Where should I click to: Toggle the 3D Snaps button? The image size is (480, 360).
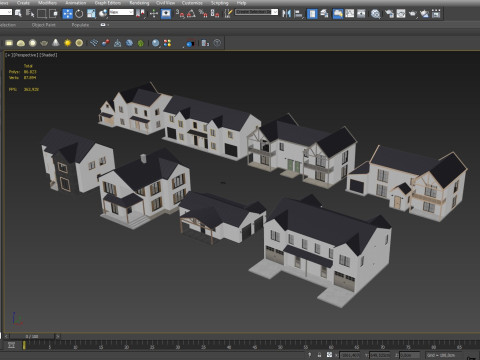click(x=180, y=13)
